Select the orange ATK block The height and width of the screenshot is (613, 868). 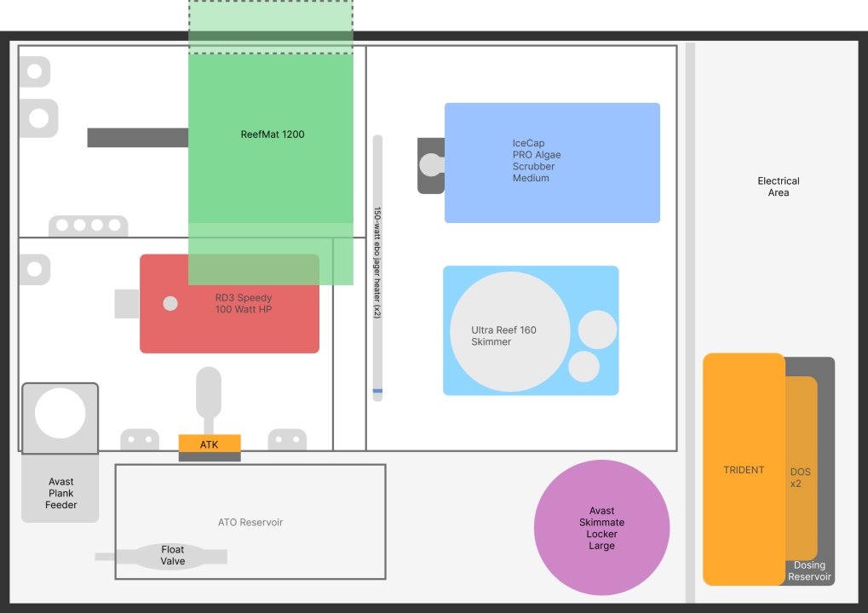point(210,444)
